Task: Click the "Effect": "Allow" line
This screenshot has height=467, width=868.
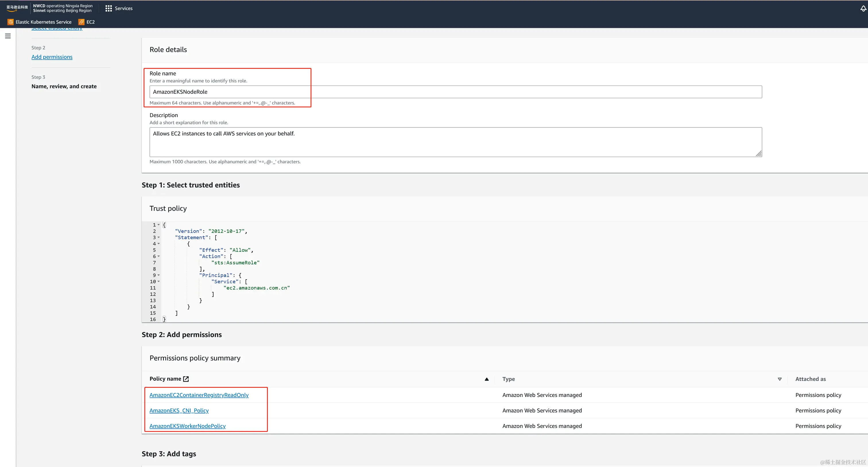Action: [226, 250]
